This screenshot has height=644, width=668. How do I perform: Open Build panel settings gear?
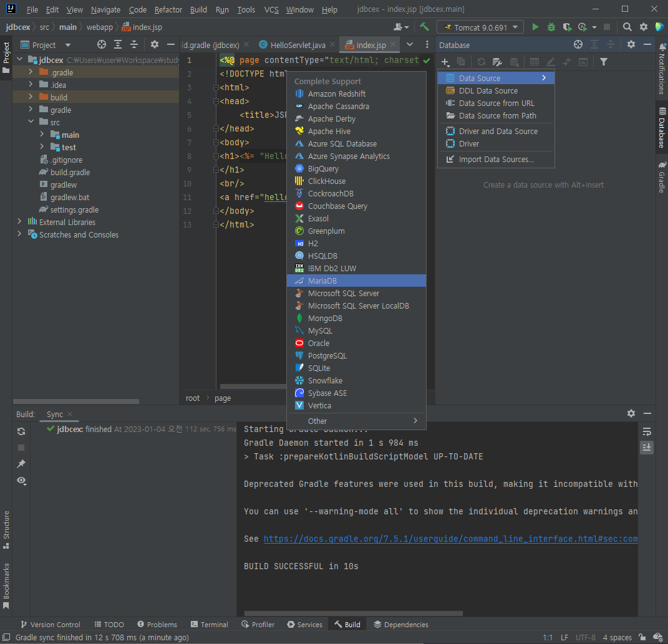pos(631,413)
